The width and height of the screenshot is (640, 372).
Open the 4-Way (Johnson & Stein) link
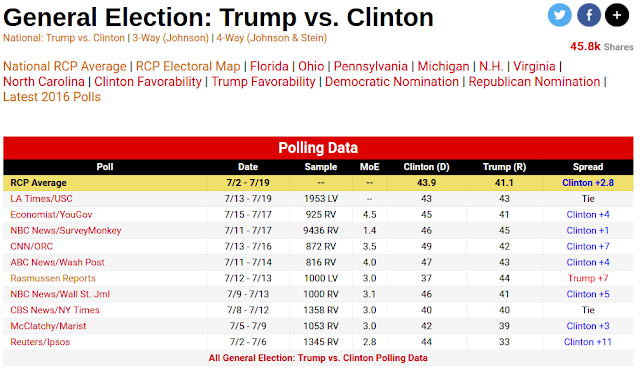coord(271,38)
